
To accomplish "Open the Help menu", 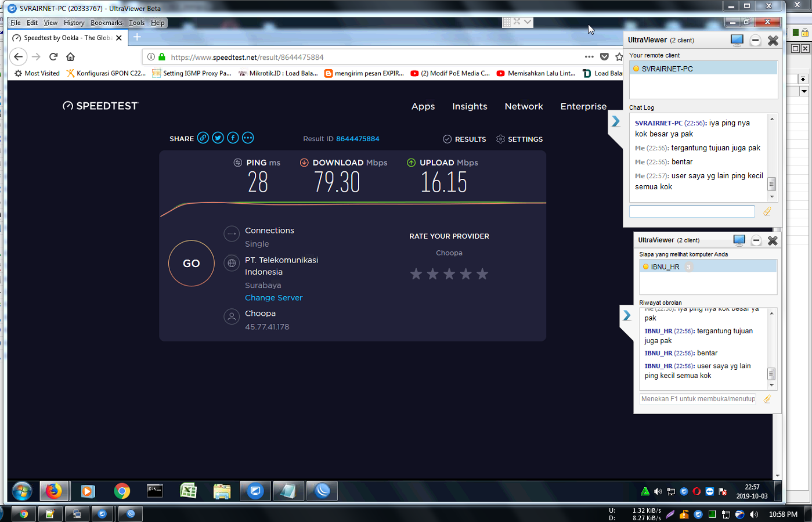I will tap(158, 23).
